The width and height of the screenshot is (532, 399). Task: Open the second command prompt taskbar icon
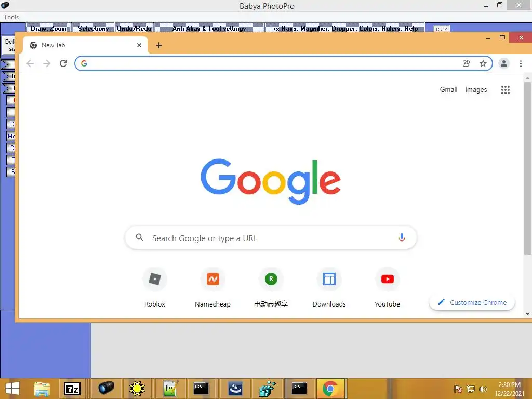pyautogui.click(x=299, y=389)
